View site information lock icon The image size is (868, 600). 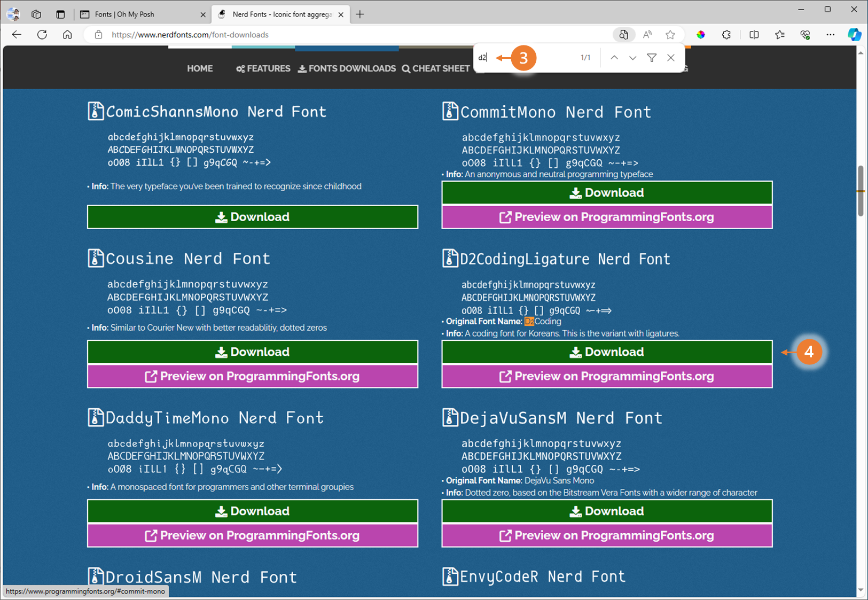click(x=98, y=35)
